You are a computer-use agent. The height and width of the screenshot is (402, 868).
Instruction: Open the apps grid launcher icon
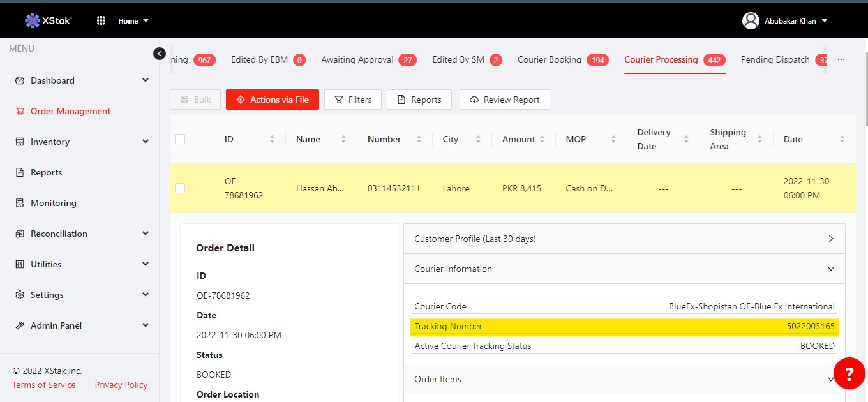[x=101, y=20]
